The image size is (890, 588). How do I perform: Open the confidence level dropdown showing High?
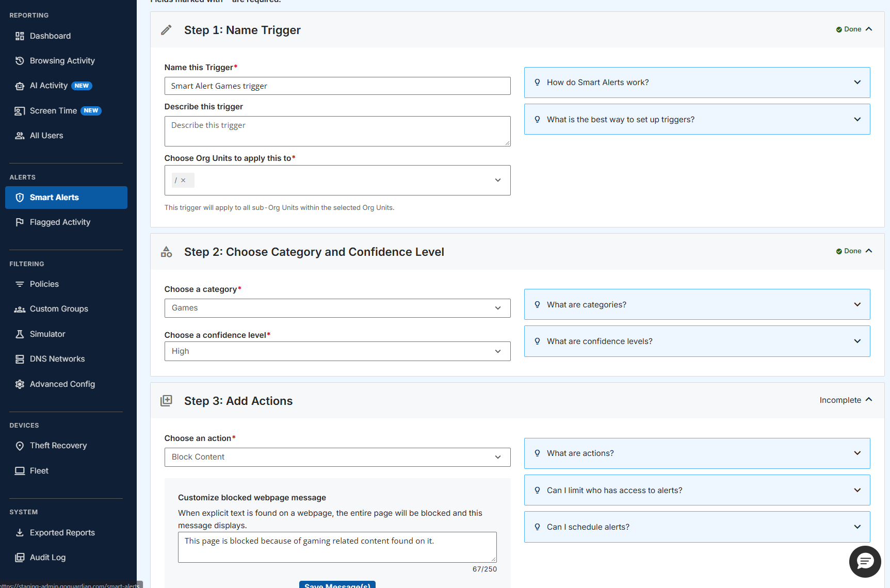coord(337,351)
